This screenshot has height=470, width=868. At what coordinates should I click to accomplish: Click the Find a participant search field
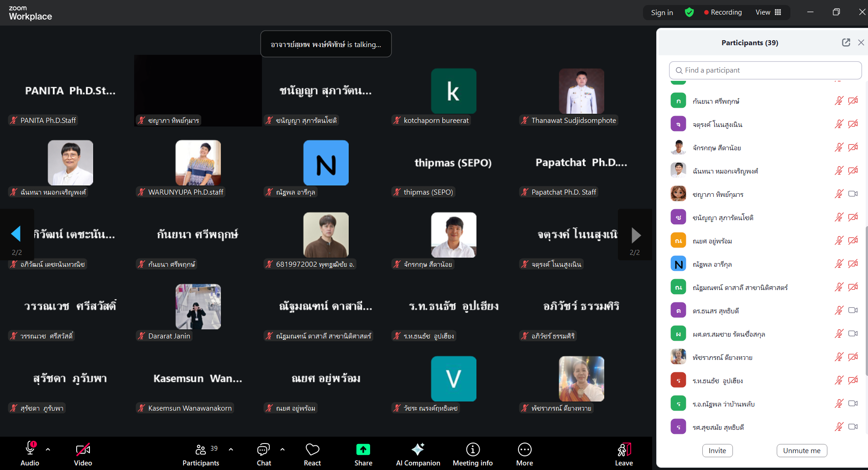[765, 70]
